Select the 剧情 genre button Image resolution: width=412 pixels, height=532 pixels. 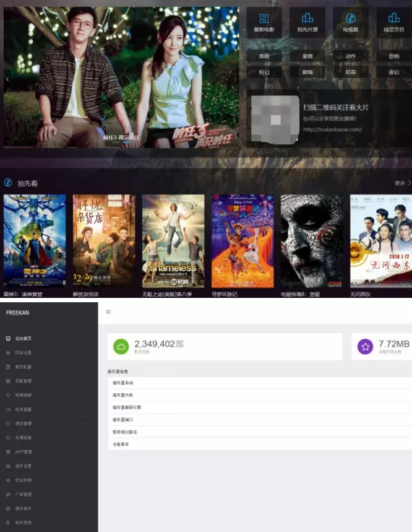pos(307,72)
